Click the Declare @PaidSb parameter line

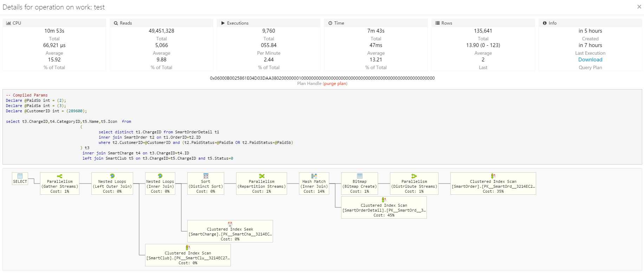36,100
